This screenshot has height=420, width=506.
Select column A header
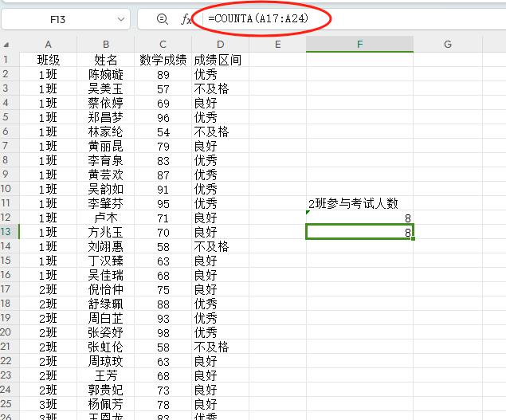pyautogui.click(x=48, y=44)
